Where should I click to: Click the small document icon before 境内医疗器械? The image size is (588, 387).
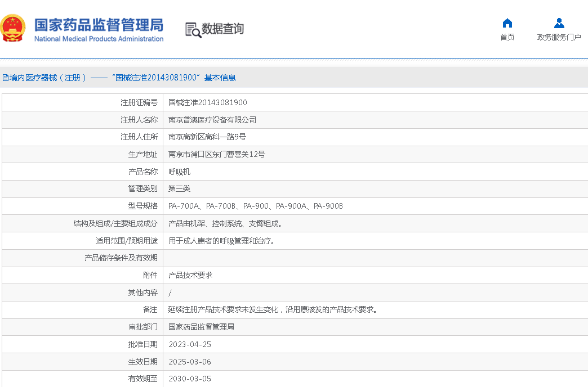[5, 78]
